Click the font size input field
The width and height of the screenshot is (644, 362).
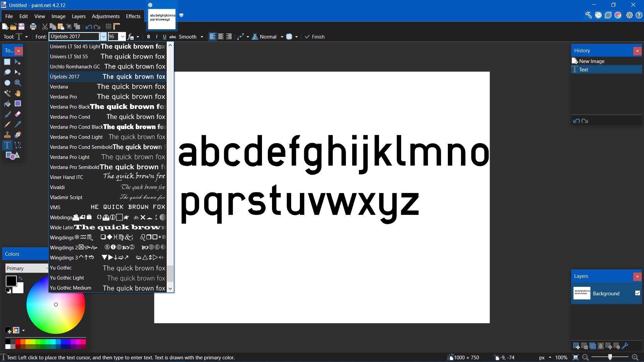pos(113,37)
